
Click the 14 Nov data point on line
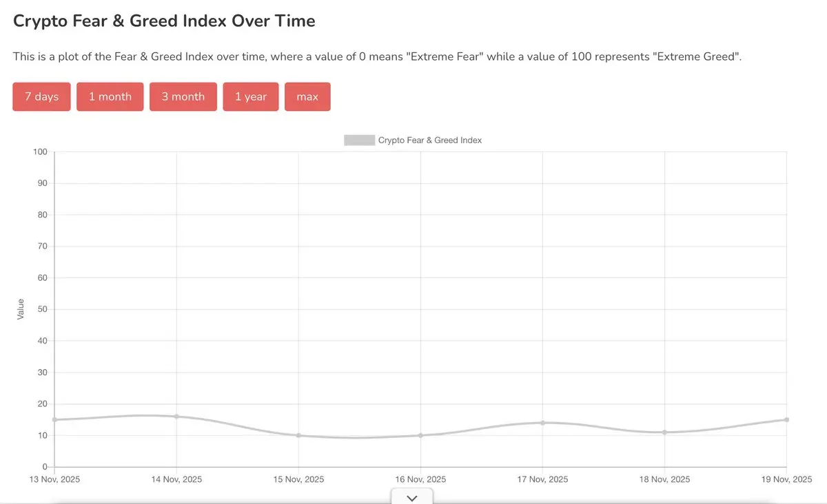176,417
